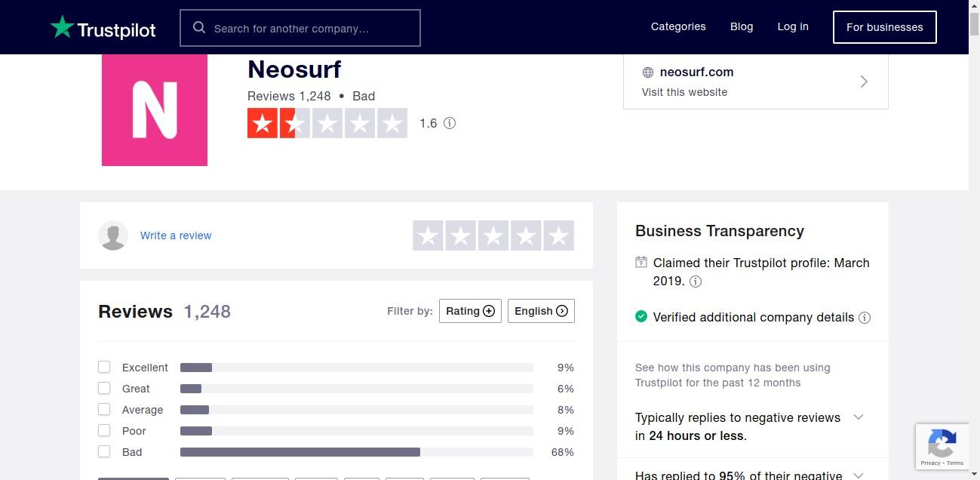Check the Excellent reviews checkbox
Image resolution: width=980 pixels, height=480 pixels.
(x=104, y=367)
